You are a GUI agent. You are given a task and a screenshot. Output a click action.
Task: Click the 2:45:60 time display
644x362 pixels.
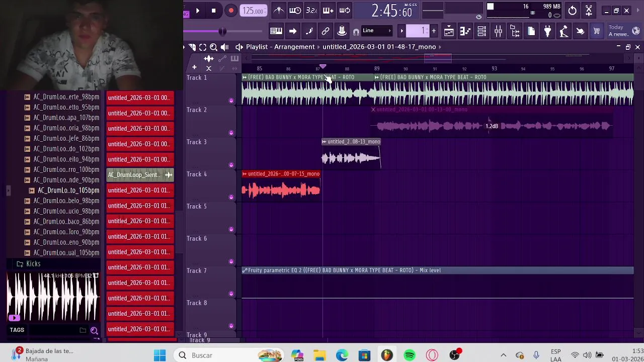click(392, 11)
